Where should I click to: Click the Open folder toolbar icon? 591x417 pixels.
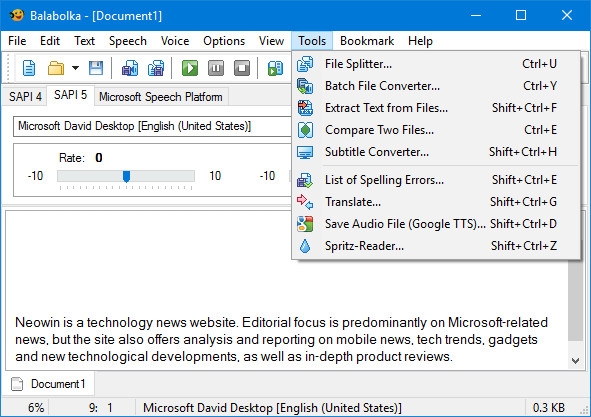[x=56, y=68]
